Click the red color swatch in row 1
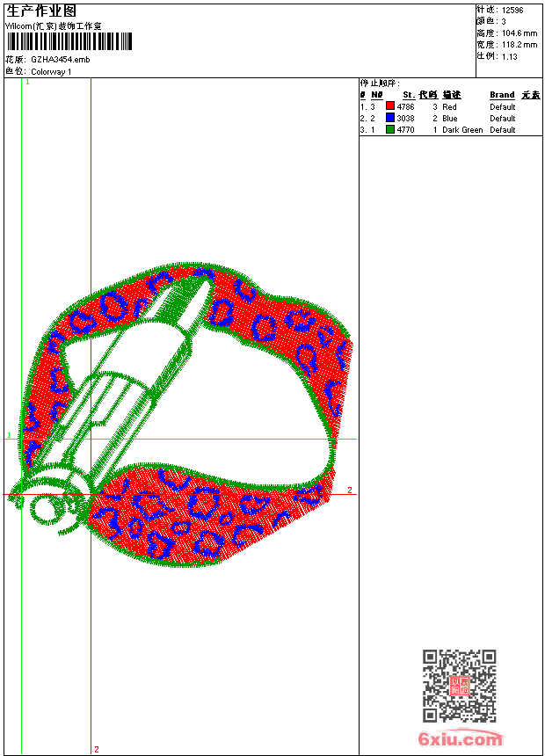Screen dimensions: 545x756 (x=390, y=106)
